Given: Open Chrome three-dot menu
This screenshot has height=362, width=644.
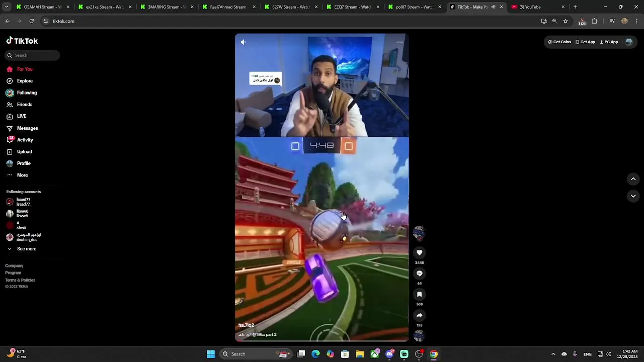Looking at the screenshot, I should tap(636, 21).
